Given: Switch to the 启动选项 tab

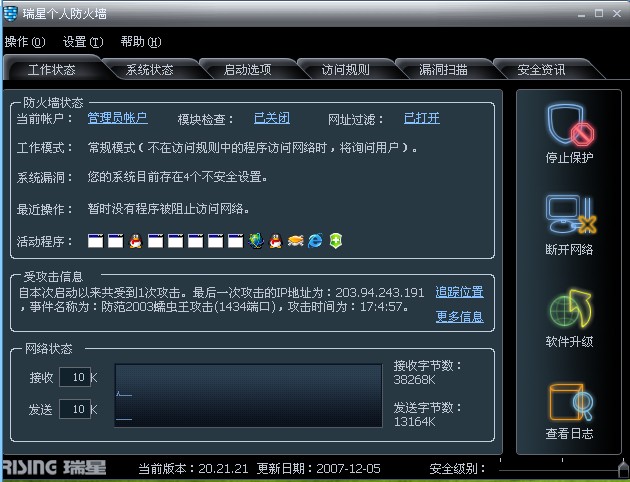Looking at the screenshot, I should click(x=248, y=70).
